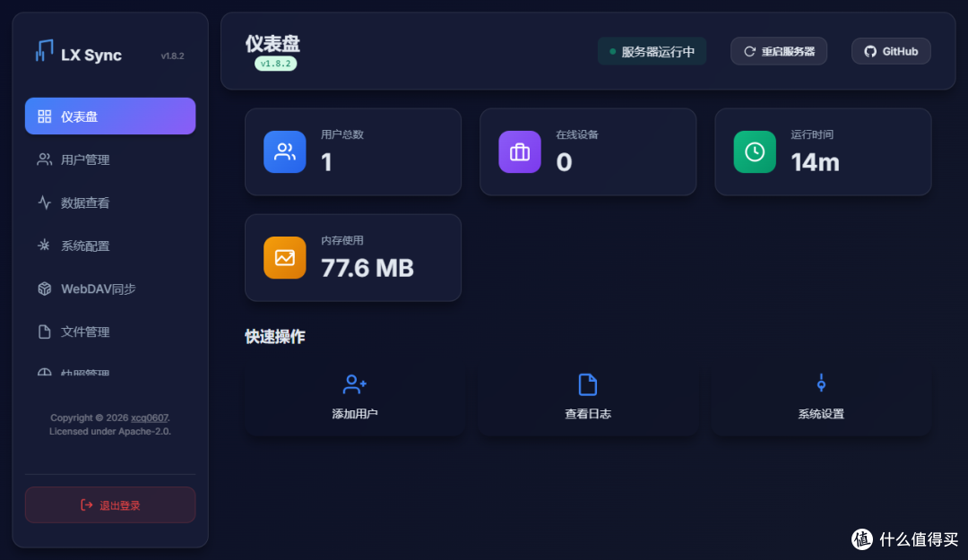
Task: Click the 在线设备 value 0
Action: tap(565, 162)
